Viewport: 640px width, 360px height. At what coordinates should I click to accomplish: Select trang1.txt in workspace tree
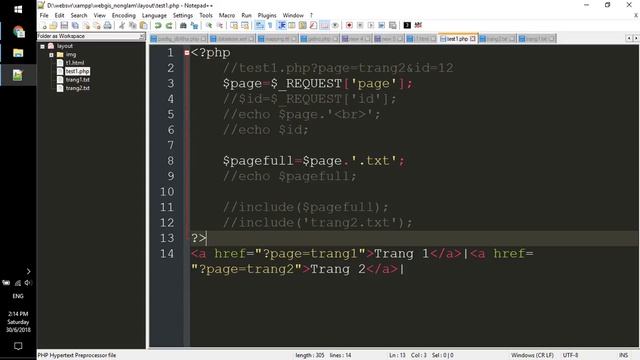click(78, 80)
